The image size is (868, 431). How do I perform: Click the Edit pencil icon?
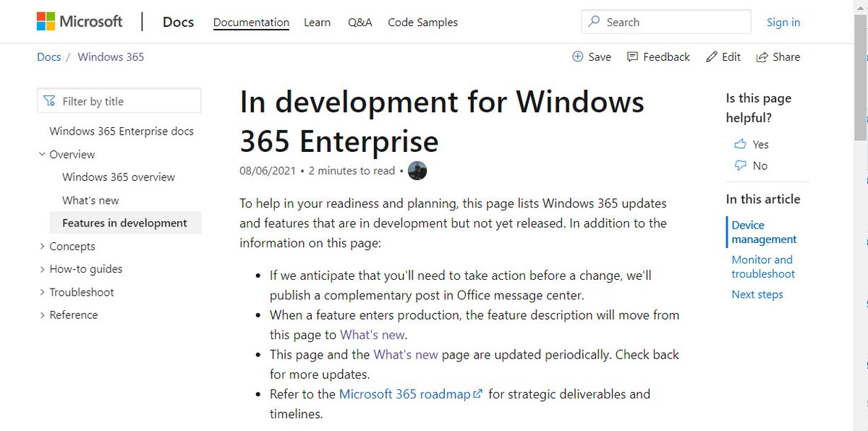(712, 56)
